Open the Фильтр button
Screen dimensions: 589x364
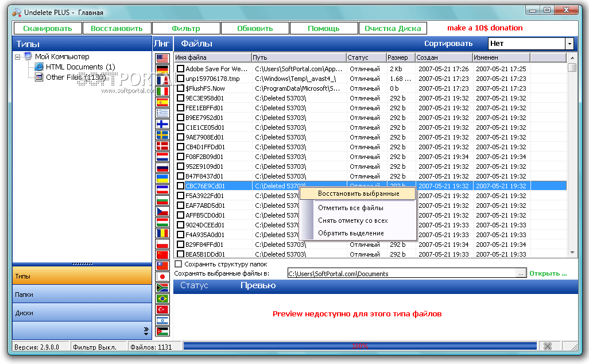point(186,28)
